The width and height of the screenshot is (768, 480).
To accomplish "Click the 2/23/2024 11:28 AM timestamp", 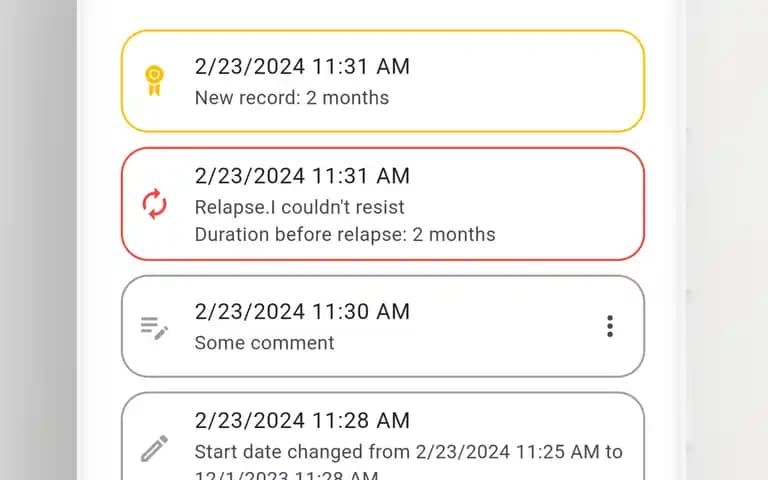I will 302,420.
